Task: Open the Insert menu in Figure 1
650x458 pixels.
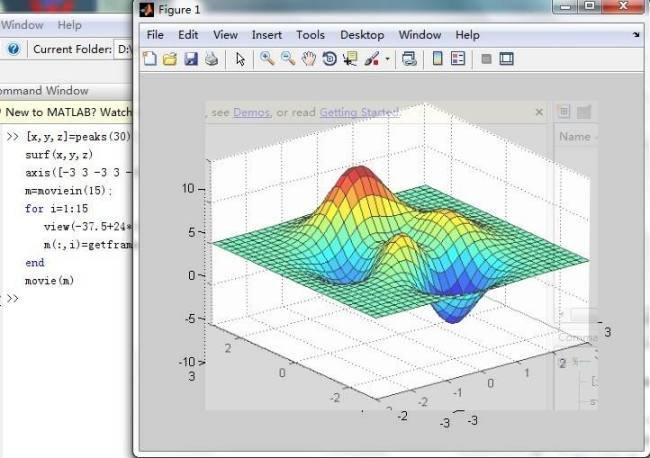Action: pyautogui.click(x=267, y=35)
